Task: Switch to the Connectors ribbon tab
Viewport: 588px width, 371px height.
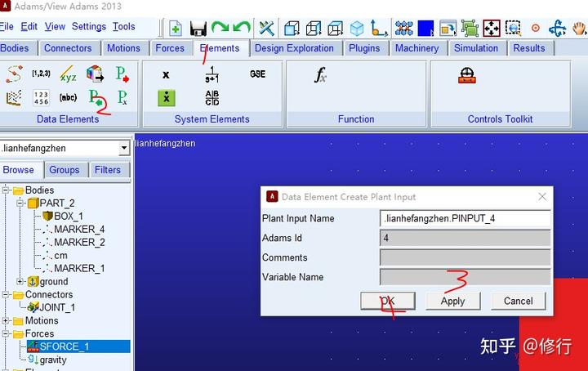Action: (68, 48)
